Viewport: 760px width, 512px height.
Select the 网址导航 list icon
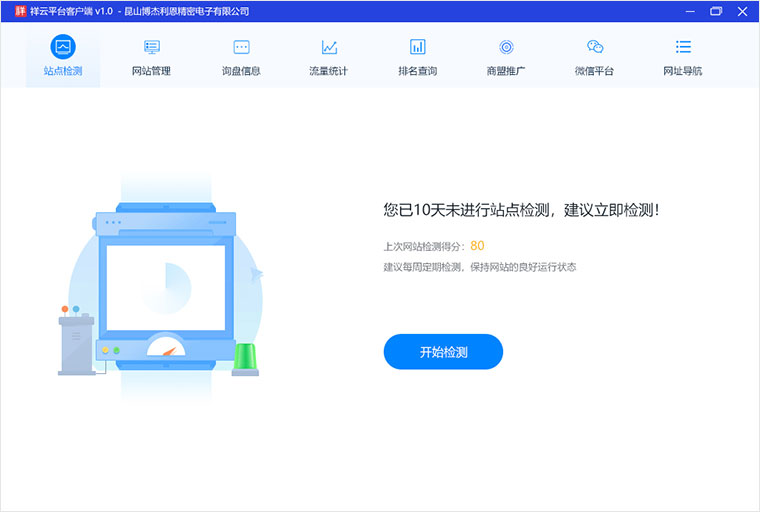click(x=683, y=47)
